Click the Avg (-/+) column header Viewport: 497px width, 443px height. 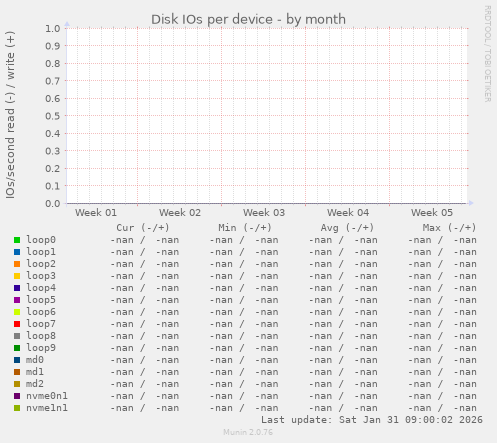click(x=347, y=228)
